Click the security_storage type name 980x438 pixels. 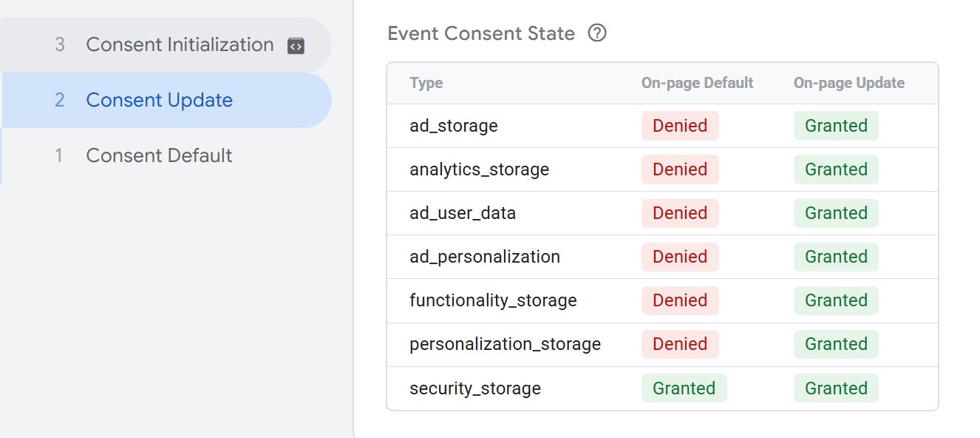475,388
